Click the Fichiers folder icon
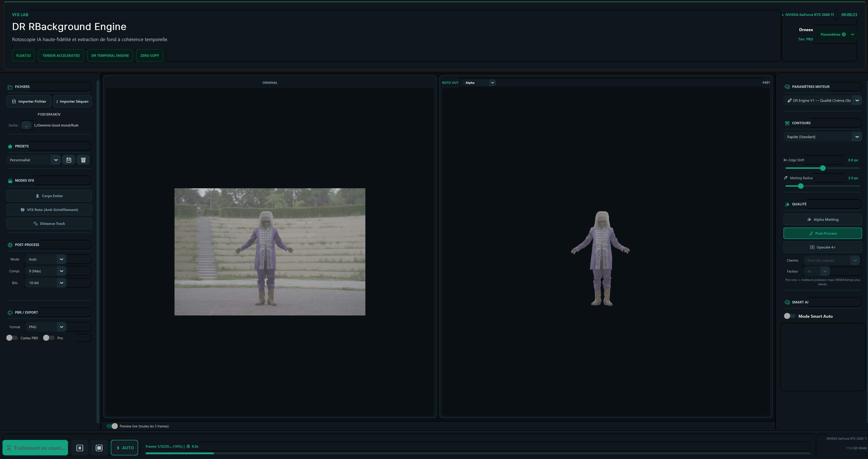The height and width of the screenshot is (459, 868). point(10,87)
